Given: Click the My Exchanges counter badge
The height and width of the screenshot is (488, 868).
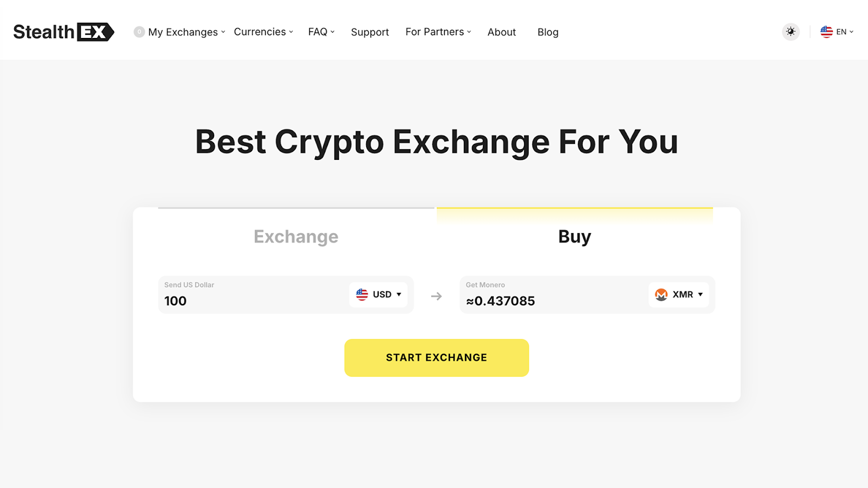Looking at the screenshot, I should 139,32.
